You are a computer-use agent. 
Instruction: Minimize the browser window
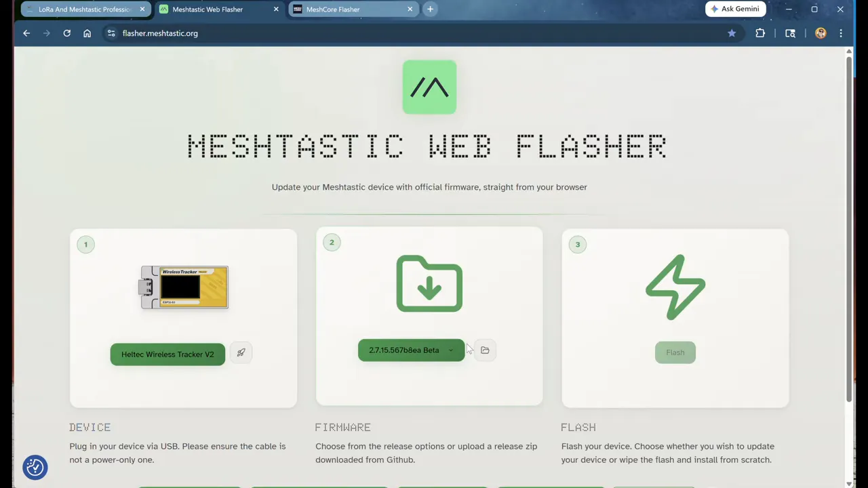[x=789, y=9]
